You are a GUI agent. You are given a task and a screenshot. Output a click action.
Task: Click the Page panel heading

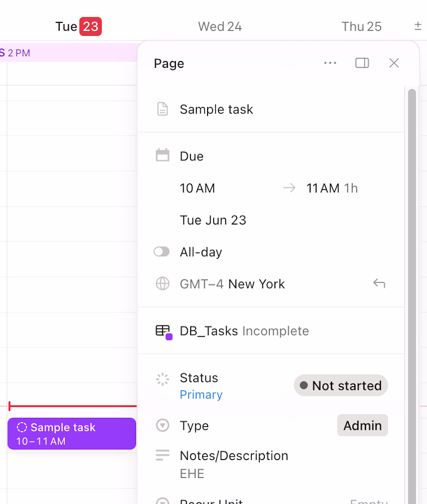[x=169, y=63]
